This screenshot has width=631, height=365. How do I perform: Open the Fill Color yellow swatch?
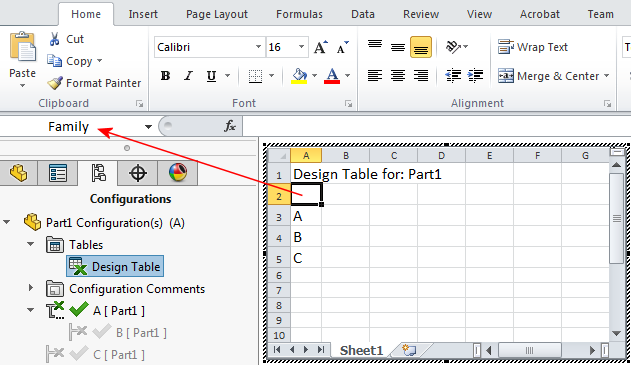(299, 76)
